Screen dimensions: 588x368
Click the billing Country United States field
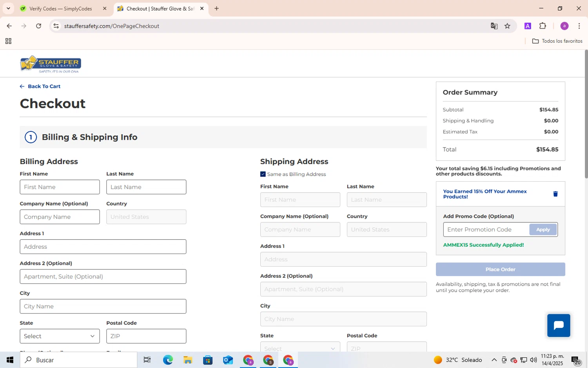(146, 217)
